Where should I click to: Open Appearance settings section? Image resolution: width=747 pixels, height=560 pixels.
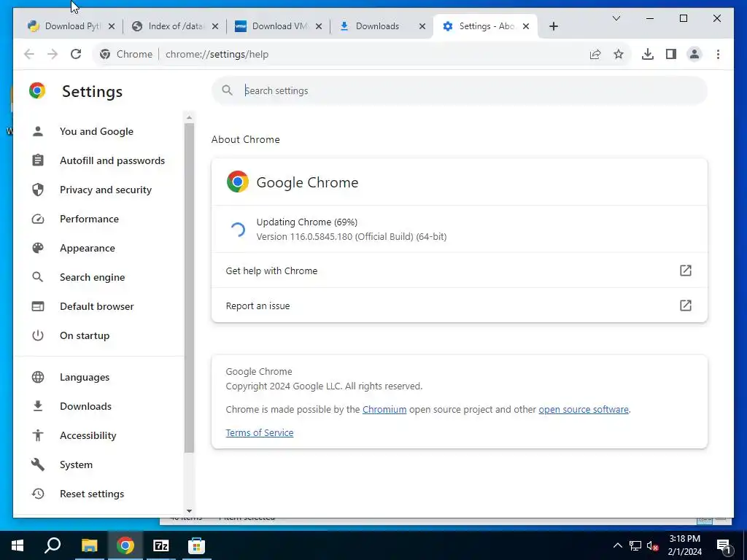[x=88, y=248]
